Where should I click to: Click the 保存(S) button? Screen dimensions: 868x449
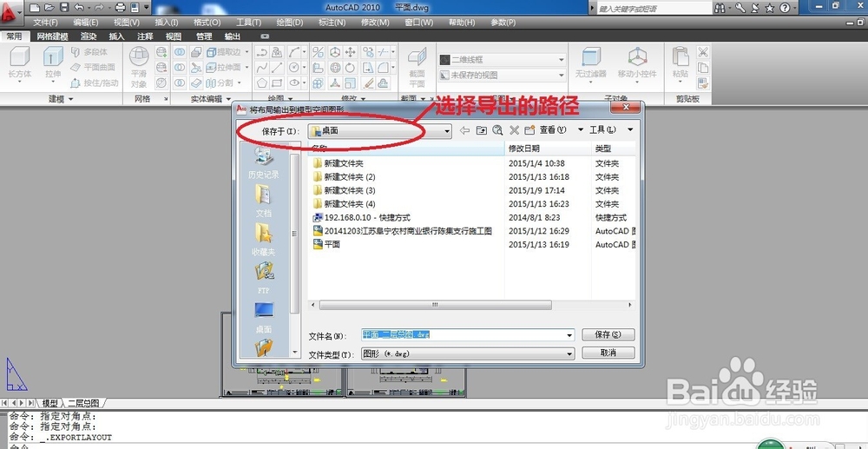[x=608, y=335]
